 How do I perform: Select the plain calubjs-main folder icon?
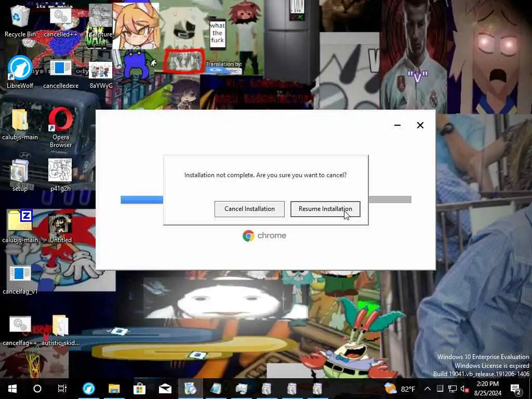pos(20,125)
